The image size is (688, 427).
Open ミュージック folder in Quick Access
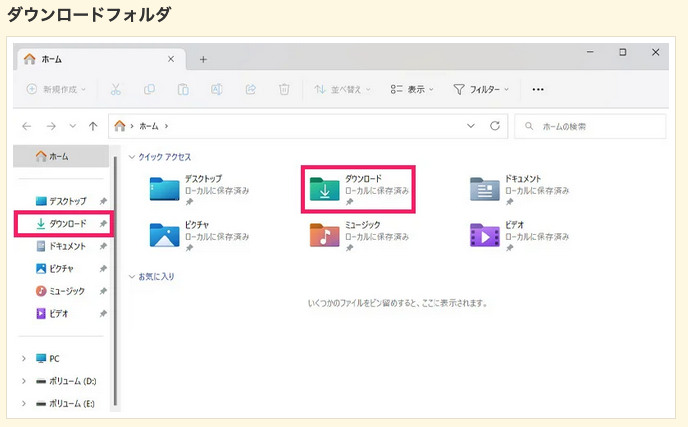[x=360, y=236]
